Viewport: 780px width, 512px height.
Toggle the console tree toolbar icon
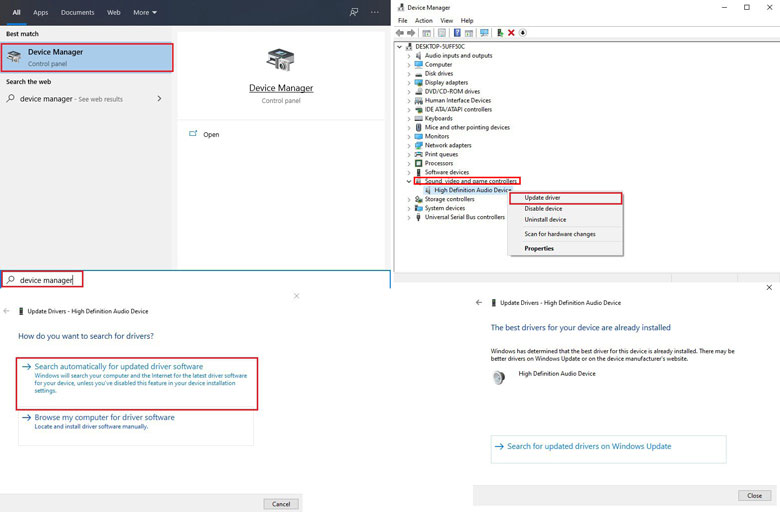[426, 33]
